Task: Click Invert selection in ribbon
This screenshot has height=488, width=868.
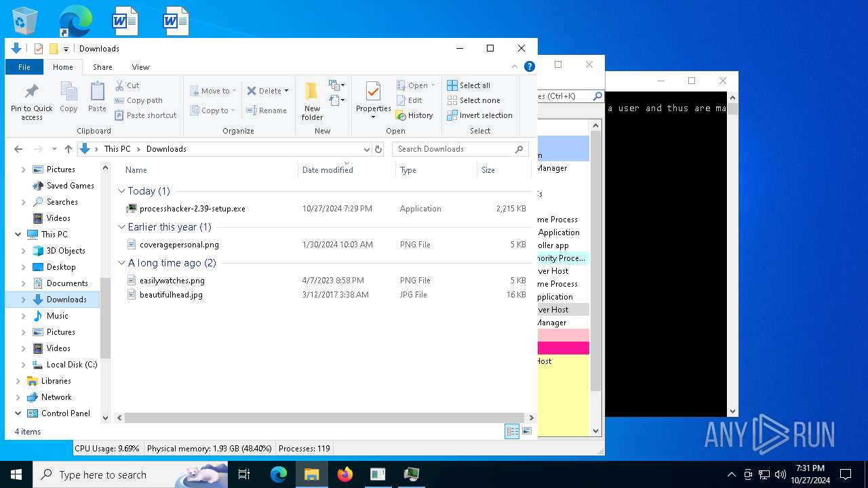Action: [479, 115]
